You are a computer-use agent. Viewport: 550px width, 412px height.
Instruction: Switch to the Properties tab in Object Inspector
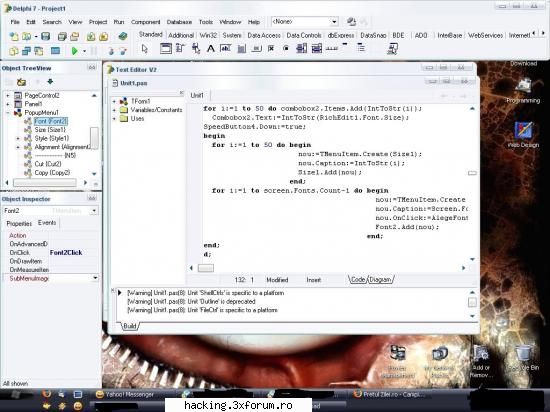[x=19, y=223]
